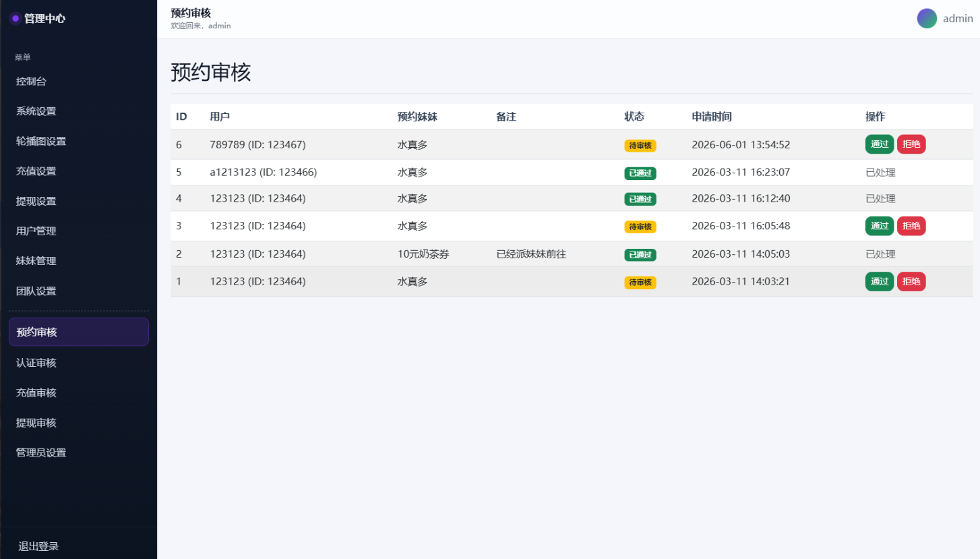Click the 预约妹妹 column header
Image resolution: width=980 pixels, height=559 pixels.
coord(417,117)
